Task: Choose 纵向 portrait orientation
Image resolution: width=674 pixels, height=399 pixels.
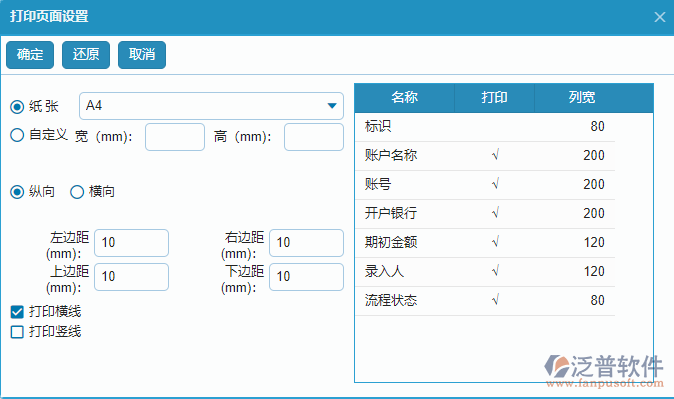Action: [x=17, y=192]
